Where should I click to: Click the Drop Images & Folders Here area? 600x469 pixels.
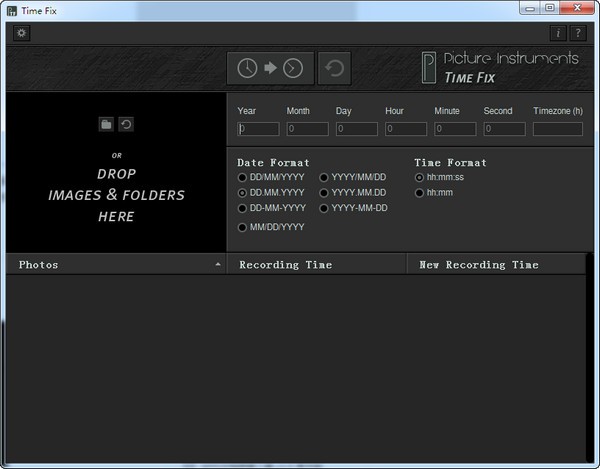[x=116, y=195]
